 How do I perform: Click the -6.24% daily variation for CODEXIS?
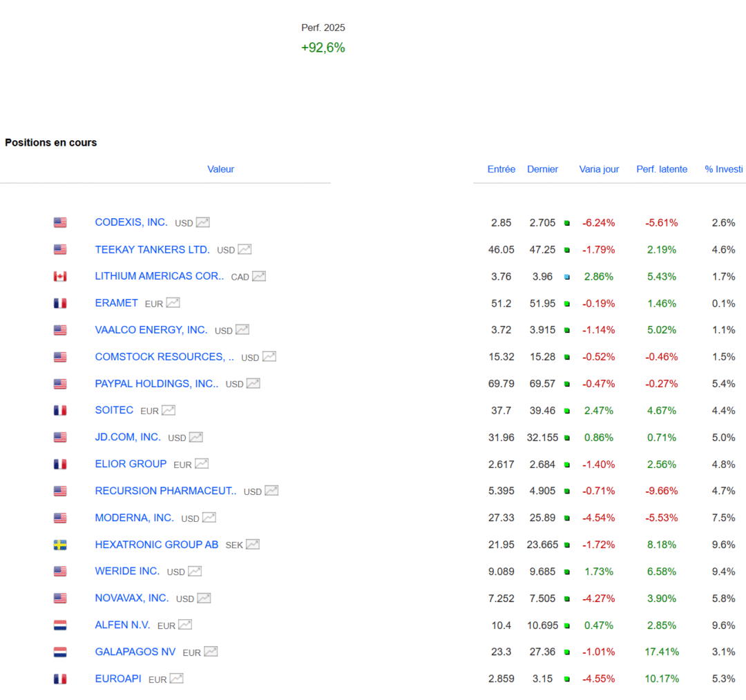pos(598,222)
